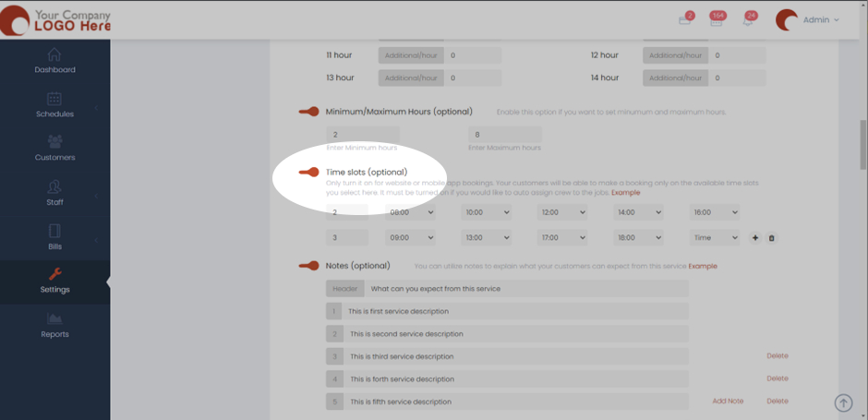Viewport: 868px width, 420px height.
Task: Click the plus icon to add time slot
Action: click(755, 238)
